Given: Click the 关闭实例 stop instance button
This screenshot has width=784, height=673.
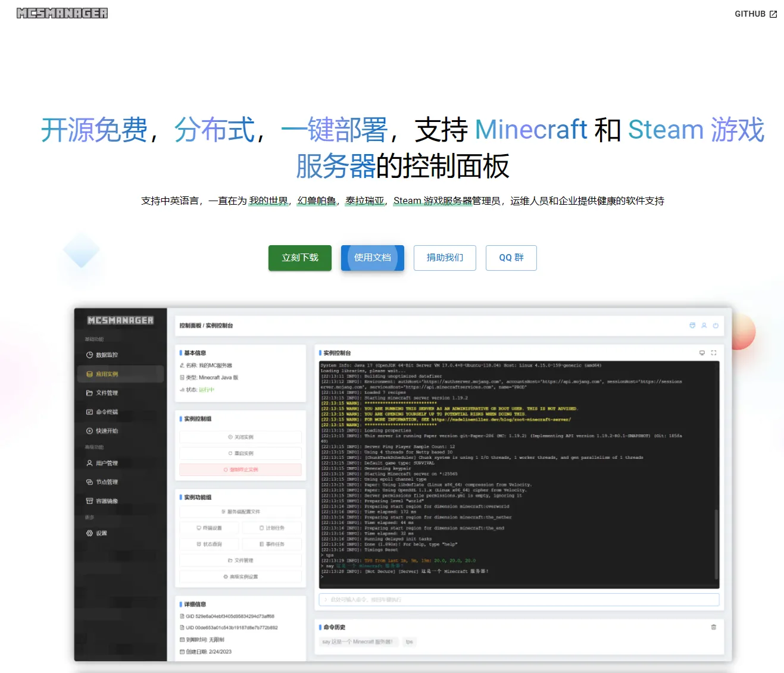Looking at the screenshot, I should (x=240, y=437).
